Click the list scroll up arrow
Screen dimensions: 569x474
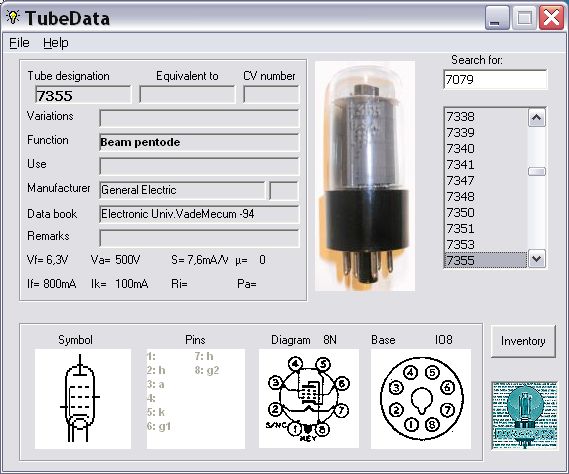[x=537, y=118]
